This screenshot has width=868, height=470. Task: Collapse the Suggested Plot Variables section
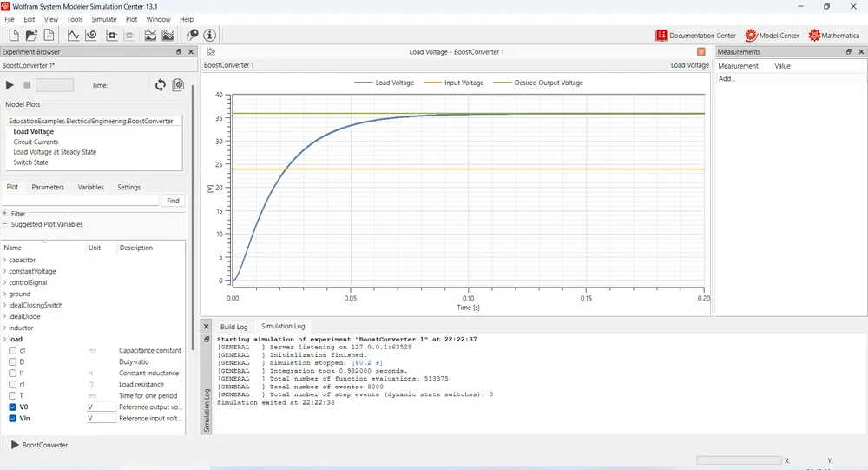pos(5,224)
